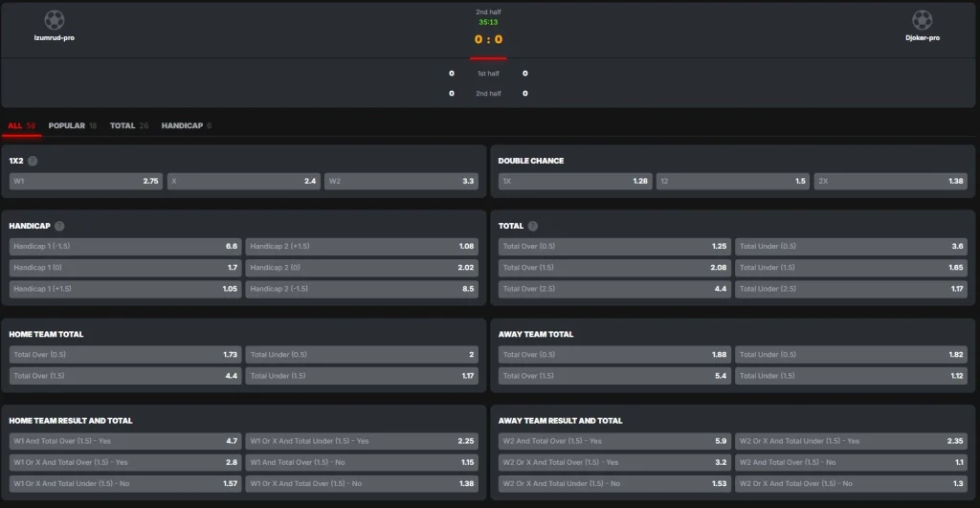This screenshot has height=508, width=980.
Task: Click the 35:13 match timer
Action: [x=488, y=22]
